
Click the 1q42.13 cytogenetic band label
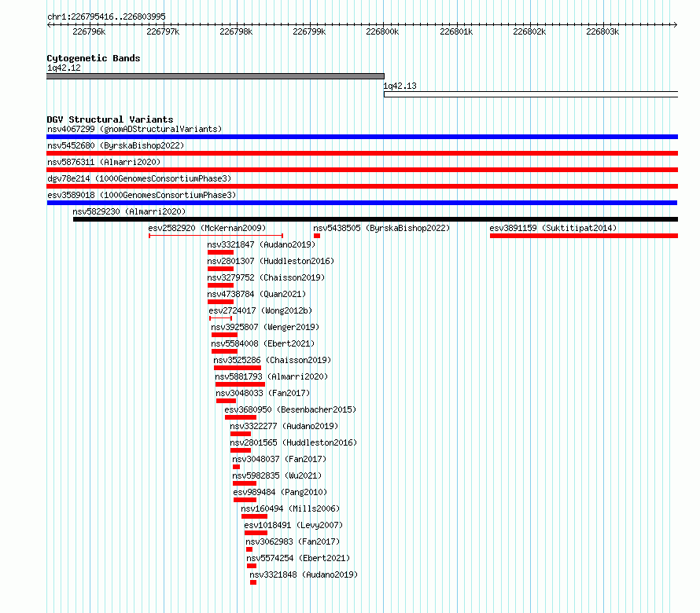tap(400, 86)
